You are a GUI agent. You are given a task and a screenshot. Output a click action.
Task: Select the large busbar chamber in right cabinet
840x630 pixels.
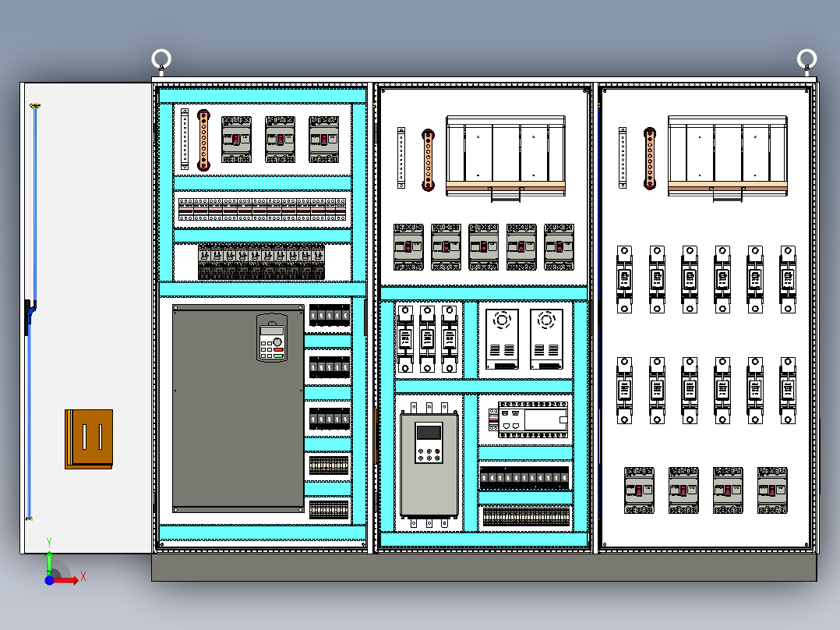tap(728, 158)
